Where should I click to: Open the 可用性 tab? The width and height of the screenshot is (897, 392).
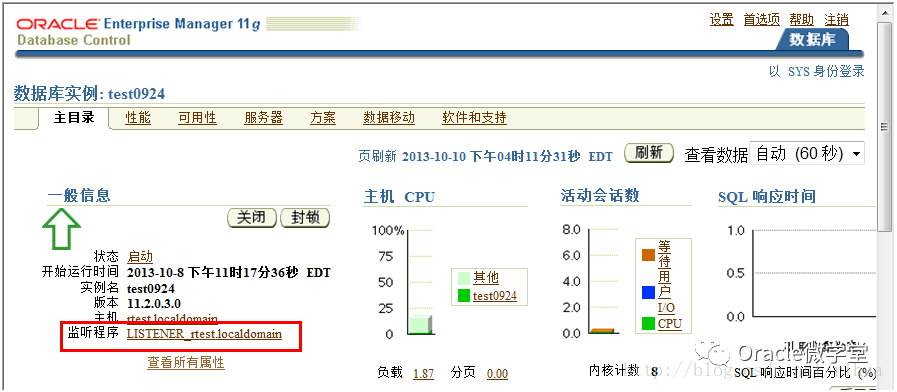click(x=197, y=118)
